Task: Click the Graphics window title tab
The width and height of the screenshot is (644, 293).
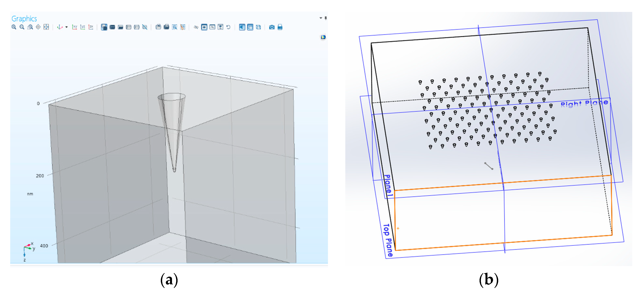Action: pos(24,19)
